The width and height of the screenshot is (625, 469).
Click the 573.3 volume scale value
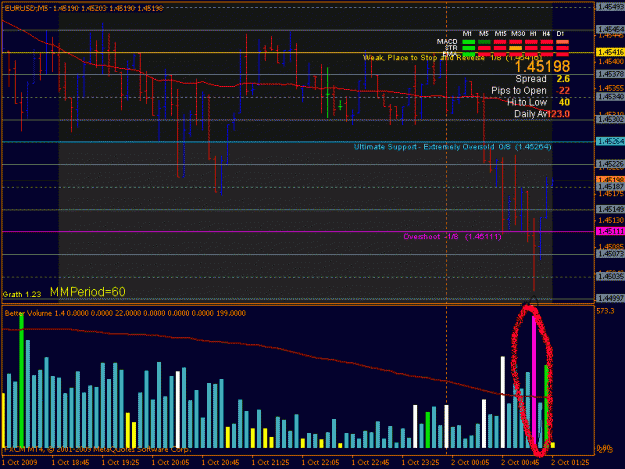pos(606,311)
